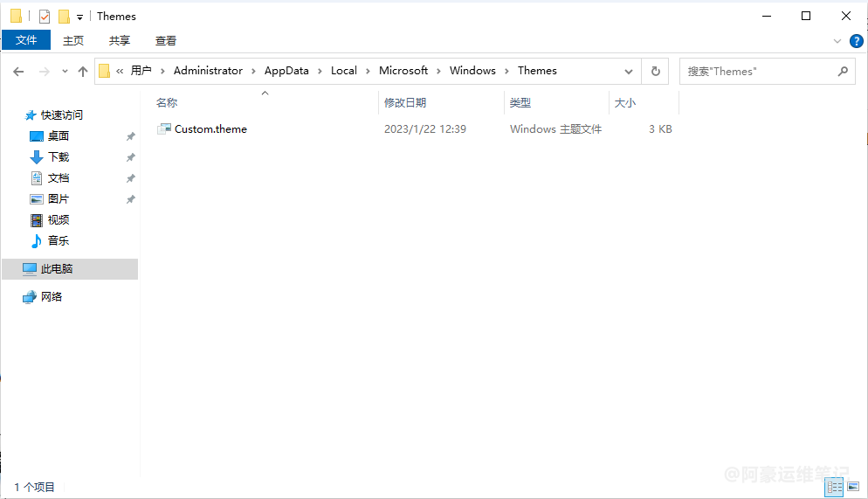The image size is (868, 499).
Task: Click the pin icon next to 桌面
Action: [131, 136]
